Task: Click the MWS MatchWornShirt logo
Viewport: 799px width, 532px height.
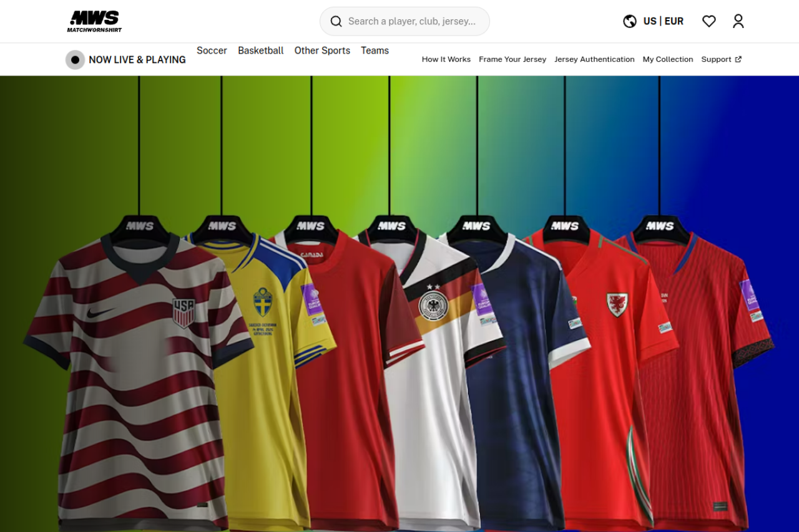Action: pos(94,21)
